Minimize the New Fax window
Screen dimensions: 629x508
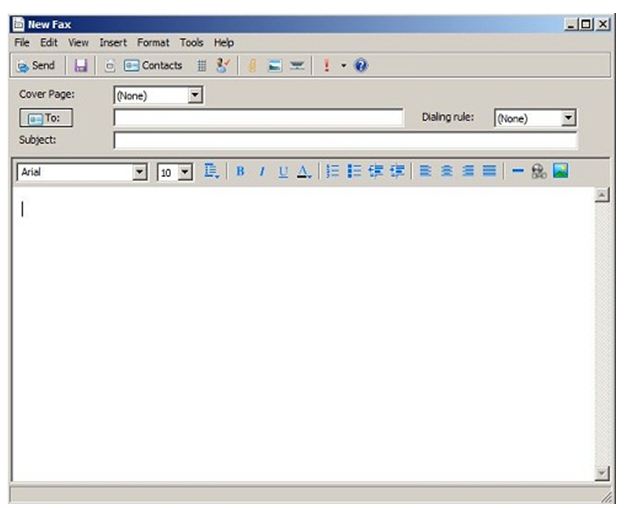(570, 24)
